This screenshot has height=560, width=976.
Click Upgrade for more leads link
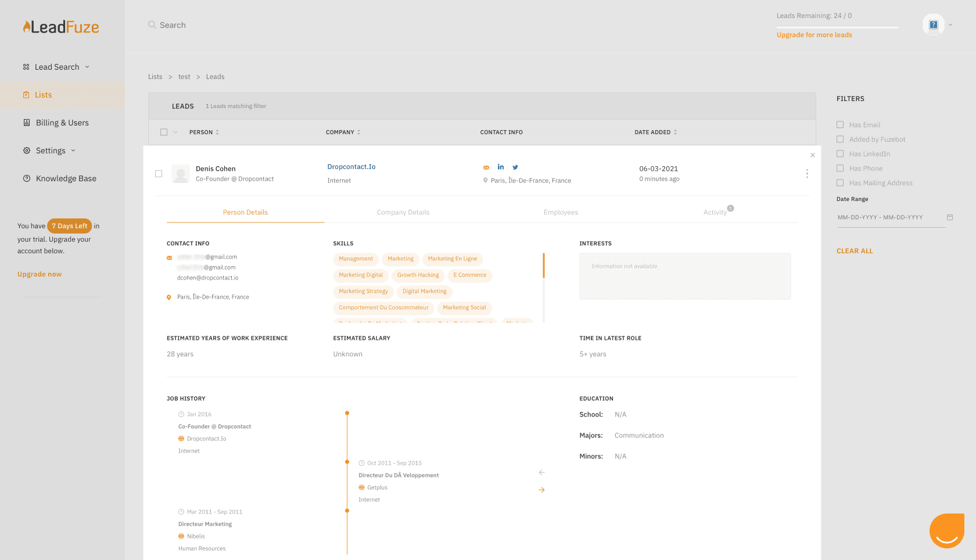pos(814,35)
